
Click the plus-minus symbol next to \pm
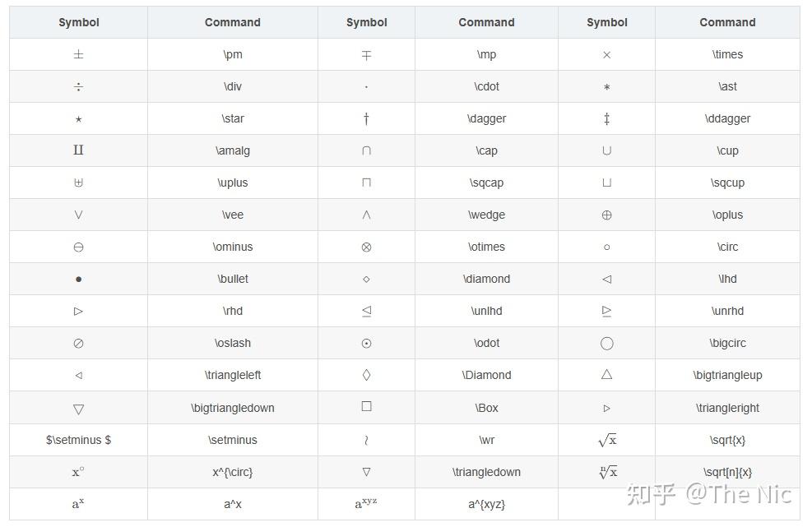click(x=78, y=55)
